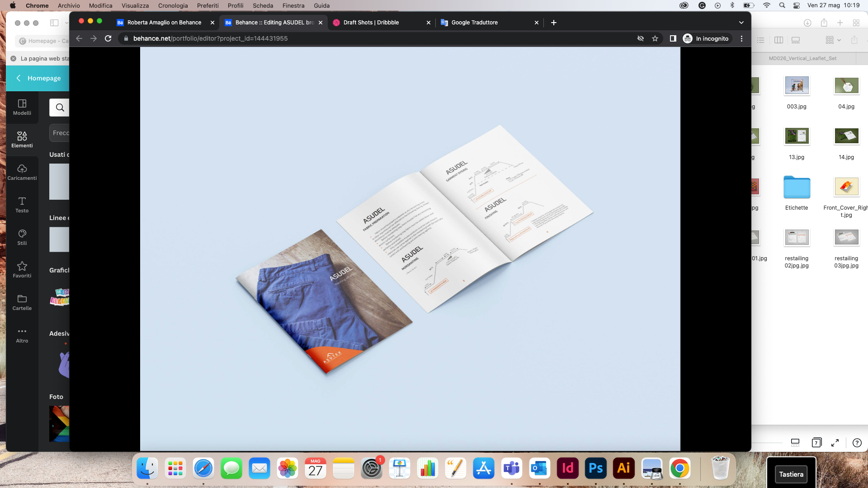Navigate back in Chrome
Image resolution: width=868 pixels, height=488 pixels.
coord(79,38)
